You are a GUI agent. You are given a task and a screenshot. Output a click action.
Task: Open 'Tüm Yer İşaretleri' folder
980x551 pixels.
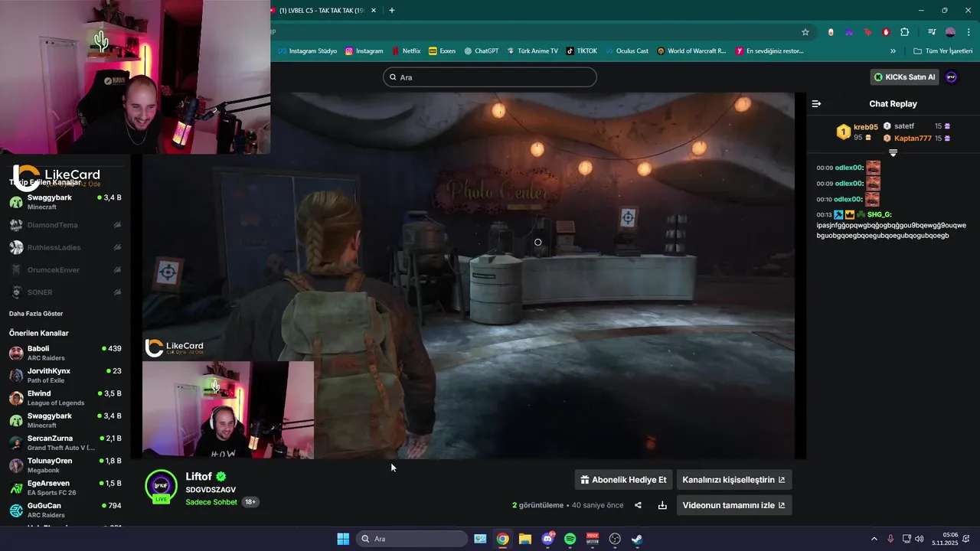[942, 51]
